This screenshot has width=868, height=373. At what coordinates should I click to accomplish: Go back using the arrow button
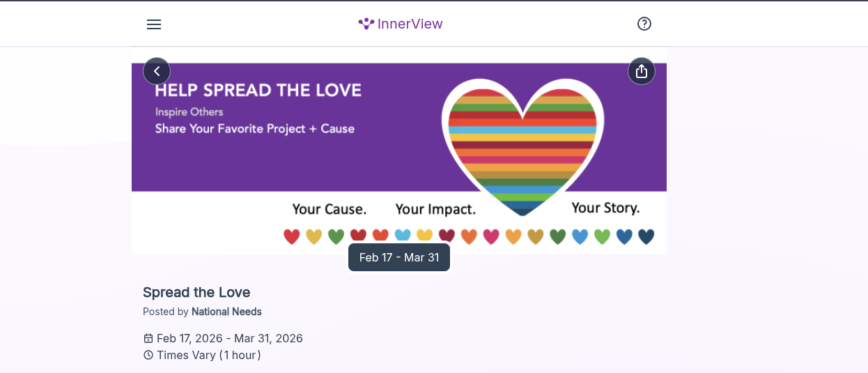[157, 71]
